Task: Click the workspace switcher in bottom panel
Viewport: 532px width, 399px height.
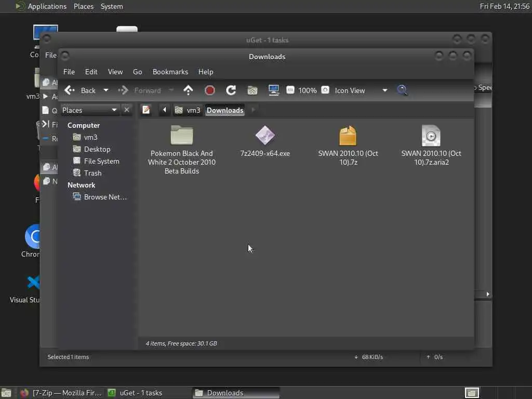Action: 472,393
